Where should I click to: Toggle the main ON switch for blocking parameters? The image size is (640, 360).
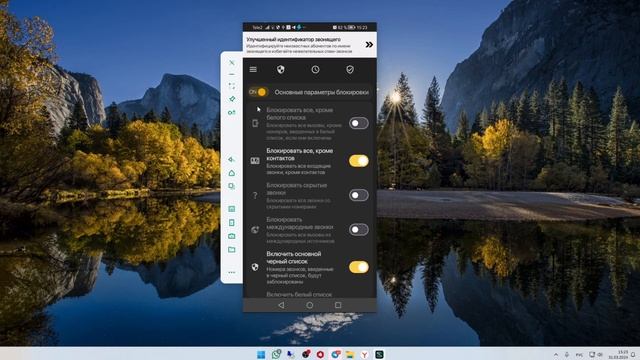[258, 92]
